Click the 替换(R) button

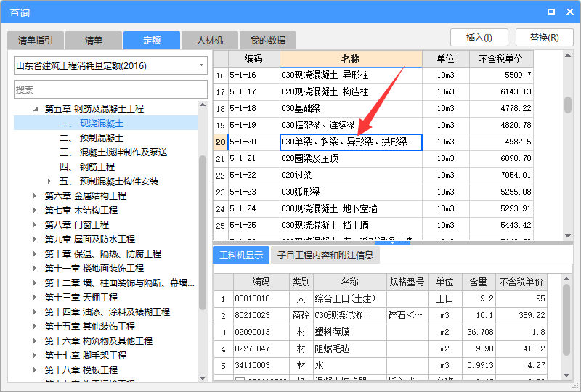pos(544,38)
